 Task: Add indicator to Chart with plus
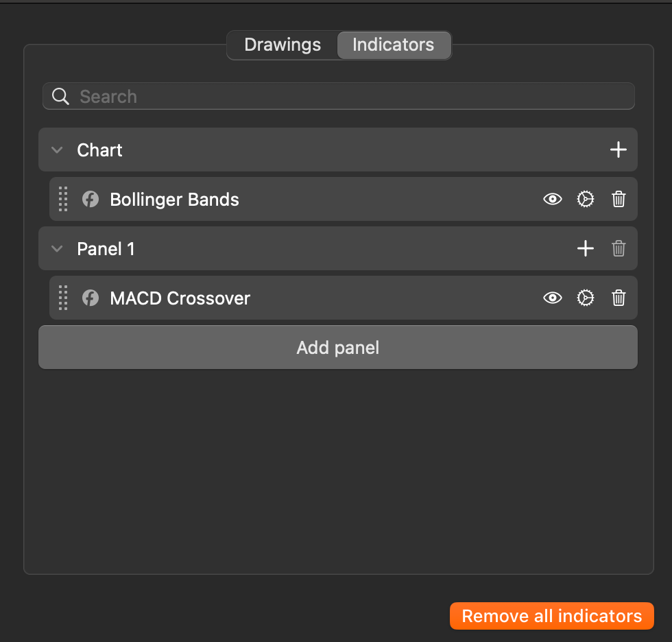tap(619, 150)
